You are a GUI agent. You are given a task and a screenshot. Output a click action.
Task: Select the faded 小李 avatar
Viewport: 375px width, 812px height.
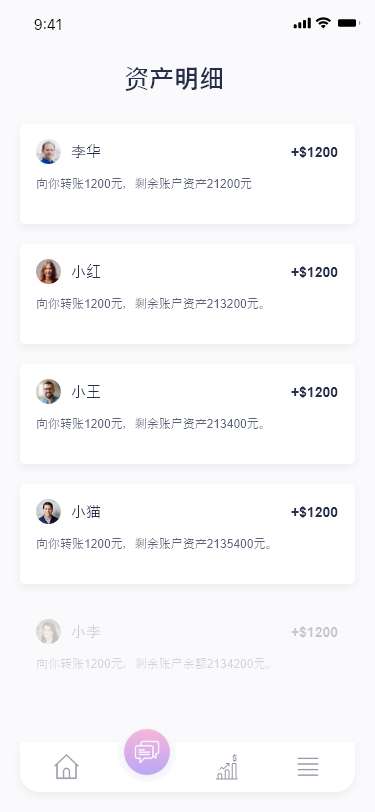48,631
